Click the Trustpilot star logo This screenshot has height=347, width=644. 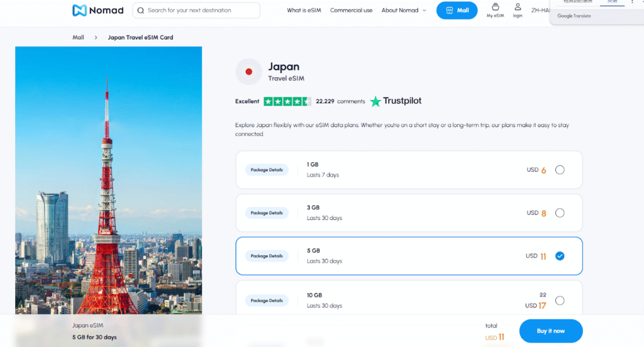tap(376, 101)
